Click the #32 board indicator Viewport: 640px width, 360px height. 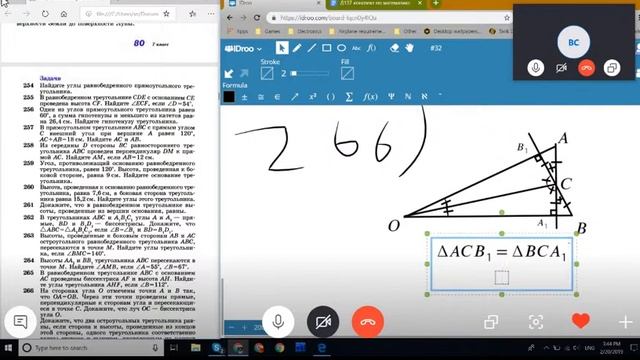tap(436, 48)
